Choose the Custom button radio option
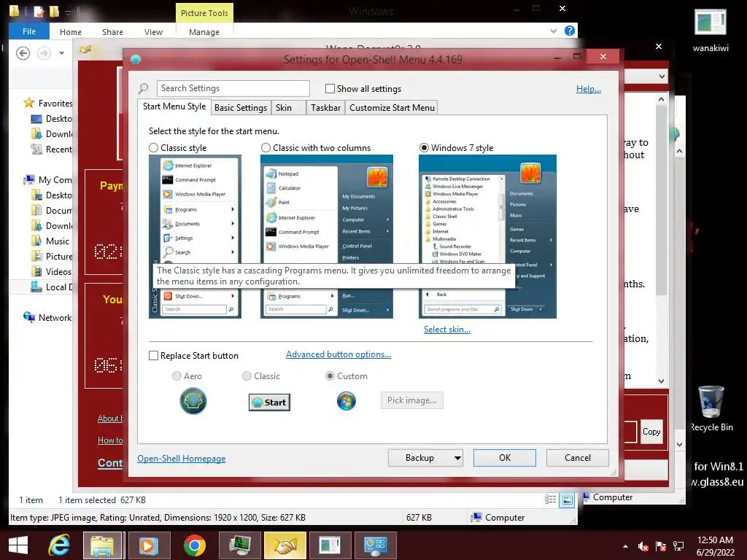Viewport: 747px width, 560px height. click(x=330, y=376)
